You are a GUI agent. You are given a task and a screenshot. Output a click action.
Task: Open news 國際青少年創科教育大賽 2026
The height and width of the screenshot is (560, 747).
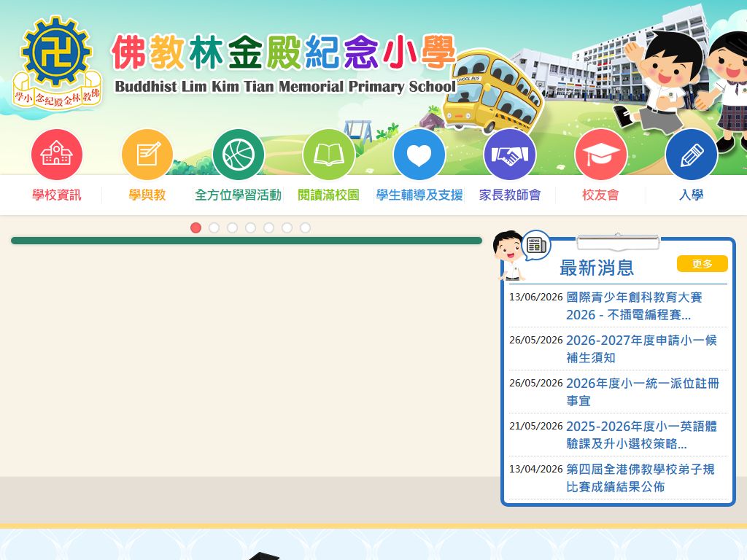pyautogui.click(x=634, y=306)
